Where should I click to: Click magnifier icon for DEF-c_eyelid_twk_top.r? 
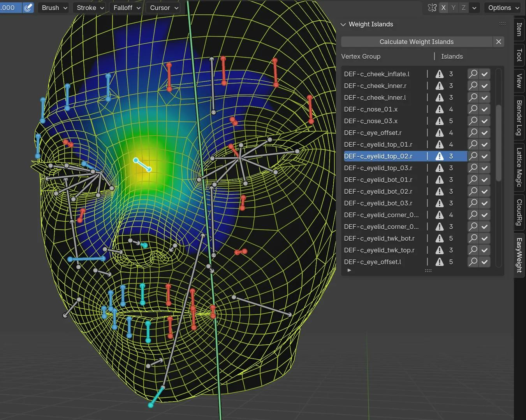click(x=473, y=250)
